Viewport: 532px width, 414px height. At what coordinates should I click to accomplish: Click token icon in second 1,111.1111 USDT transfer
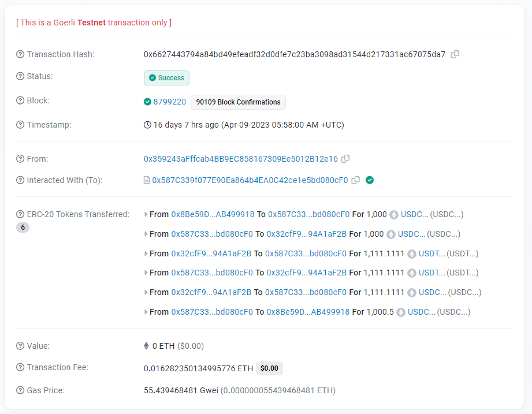pos(412,273)
